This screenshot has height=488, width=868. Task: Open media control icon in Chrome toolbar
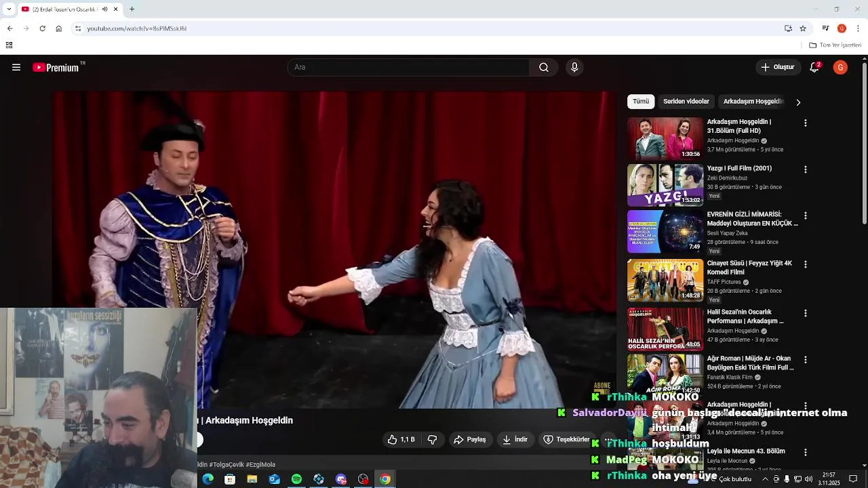(x=825, y=28)
